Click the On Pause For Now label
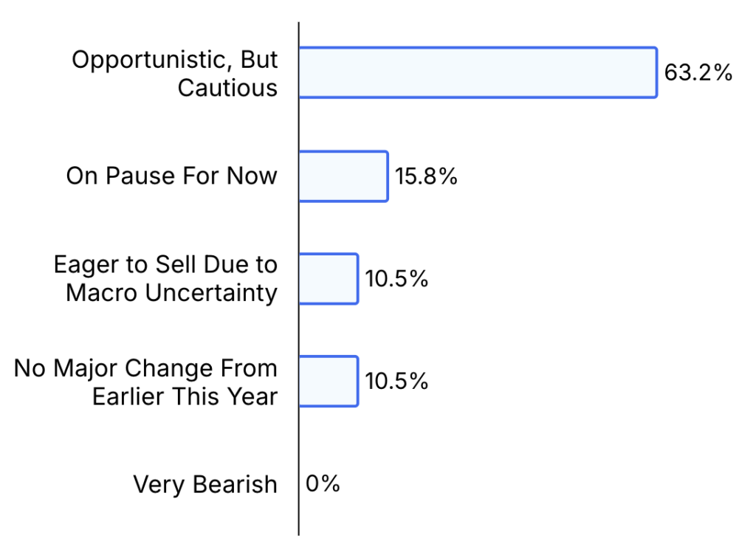 tap(171, 176)
